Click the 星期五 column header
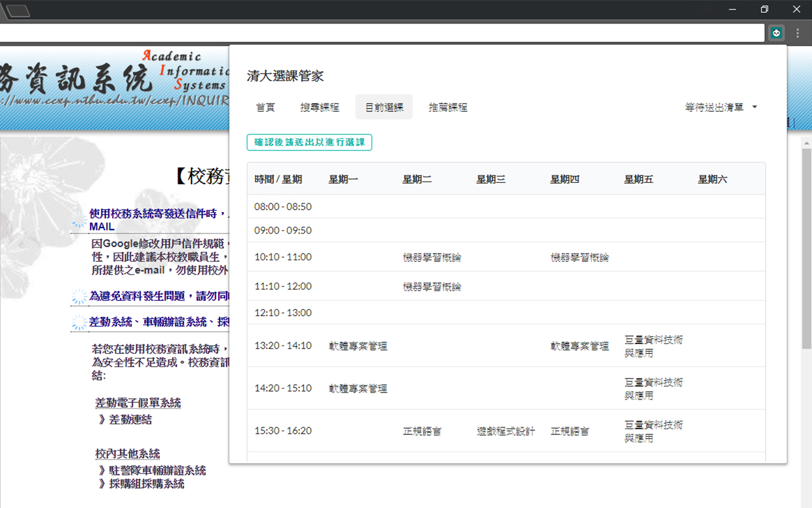Screen dimensions: 812x508 click(639, 180)
